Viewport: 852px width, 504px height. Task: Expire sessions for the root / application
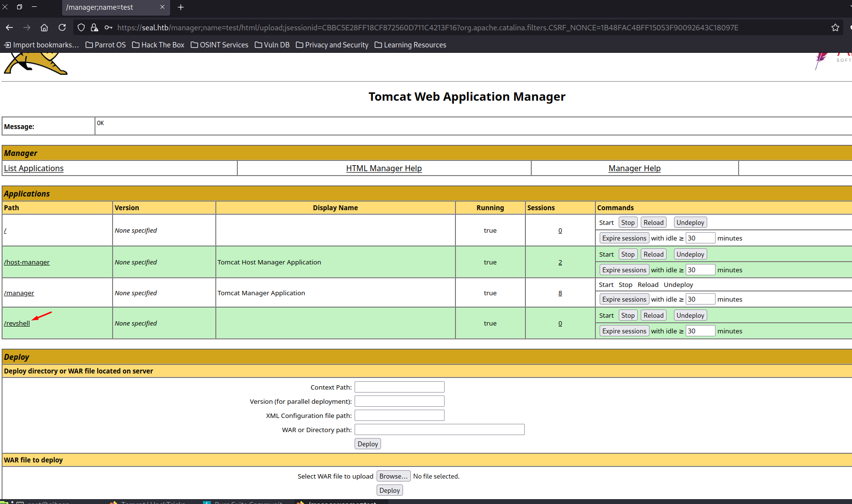pyautogui.click(x=624, y=238)
